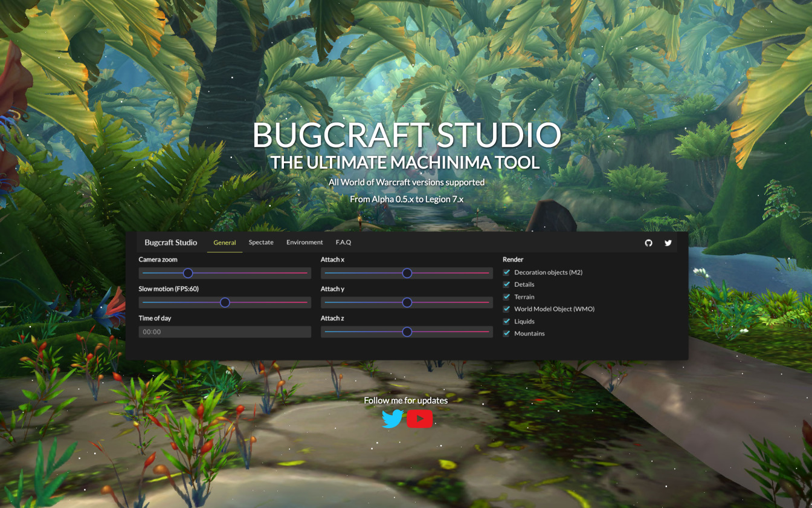Image resolution: width=812 pixels, height=508 pixels.
Task: Open the Bugcraft Studio GitHub page
Action: 648,243
